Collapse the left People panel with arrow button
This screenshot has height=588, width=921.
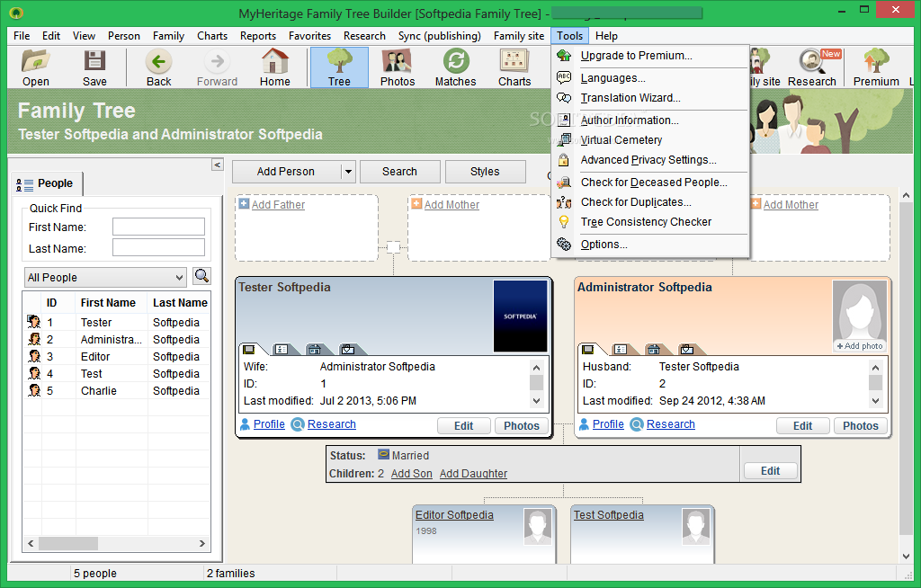(x=218, y=165)
